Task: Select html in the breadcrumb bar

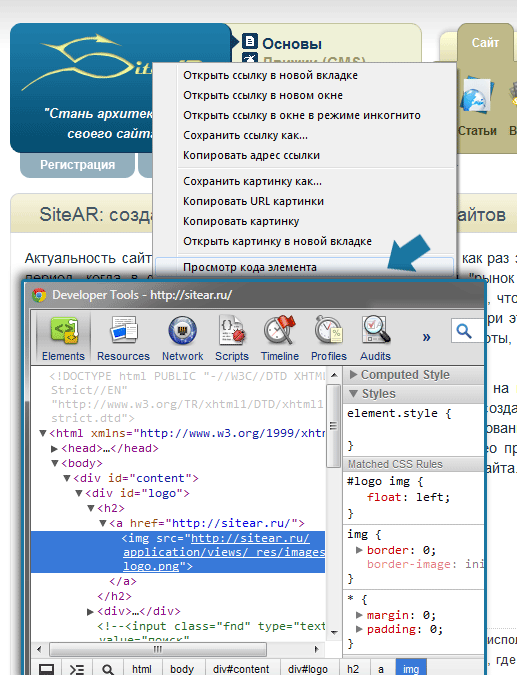Action: [142, 669]
